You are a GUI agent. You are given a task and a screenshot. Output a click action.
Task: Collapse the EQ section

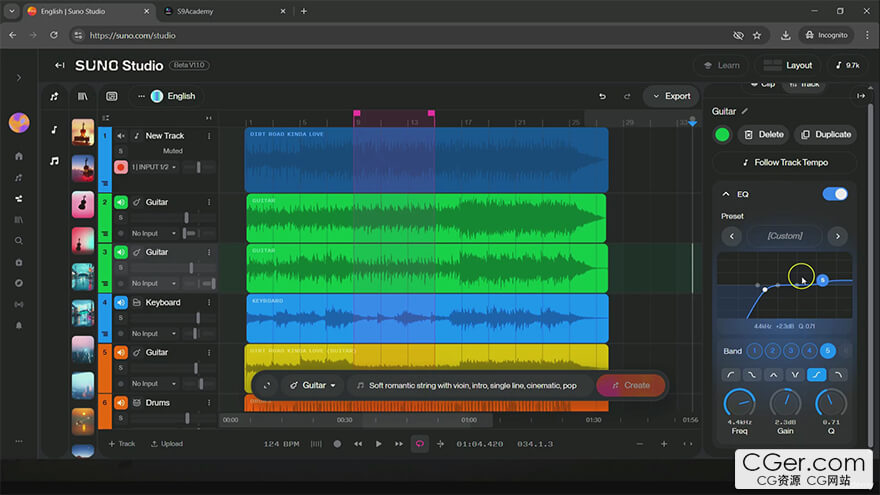tap(726, 194)
